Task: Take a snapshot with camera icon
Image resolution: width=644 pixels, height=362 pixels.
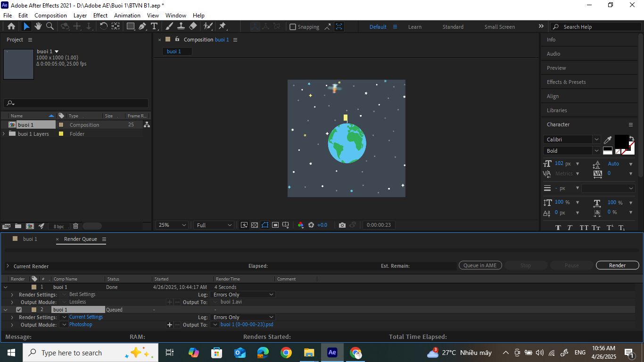Action: click(x=342, y=225)
